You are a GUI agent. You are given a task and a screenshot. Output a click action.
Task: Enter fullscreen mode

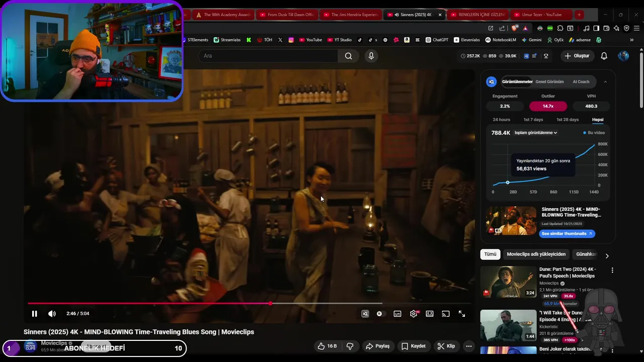[x=462, y=314]
